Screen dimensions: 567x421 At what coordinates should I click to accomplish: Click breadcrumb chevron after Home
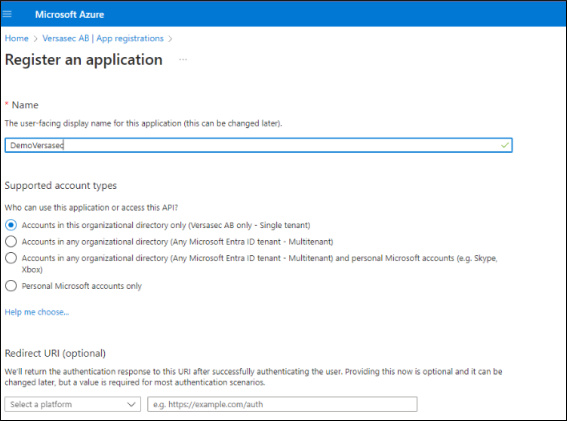(x=35, y=39)
